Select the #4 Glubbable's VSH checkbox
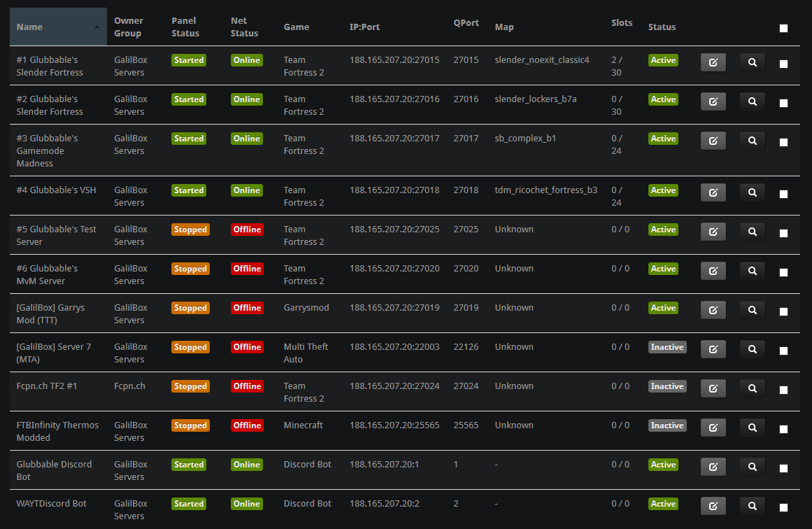The width and height of the screenshot is (812, 529). [783, 194]
